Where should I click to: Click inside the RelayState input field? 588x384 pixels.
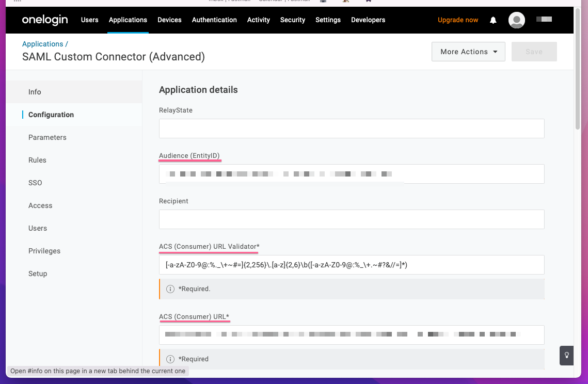click(x=351, y=129)
